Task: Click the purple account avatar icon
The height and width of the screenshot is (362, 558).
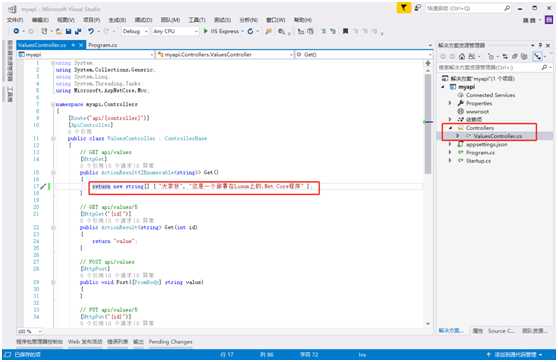Action: pos(550,20)
